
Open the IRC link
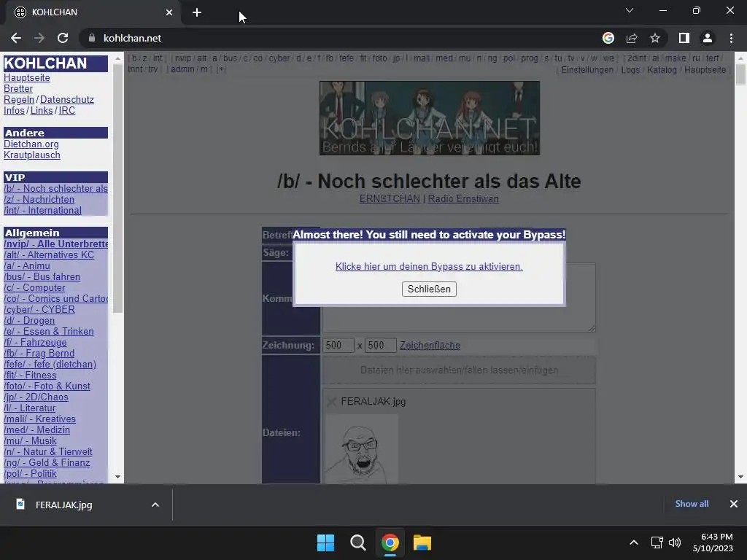66,111
